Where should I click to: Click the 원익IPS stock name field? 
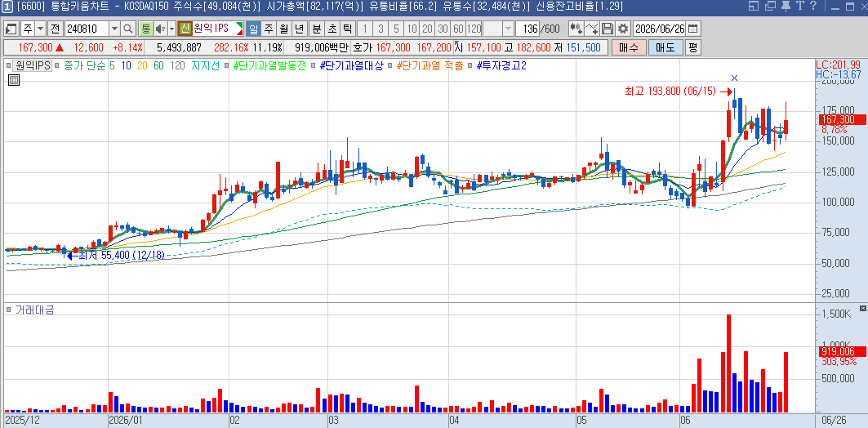[218, 29]
